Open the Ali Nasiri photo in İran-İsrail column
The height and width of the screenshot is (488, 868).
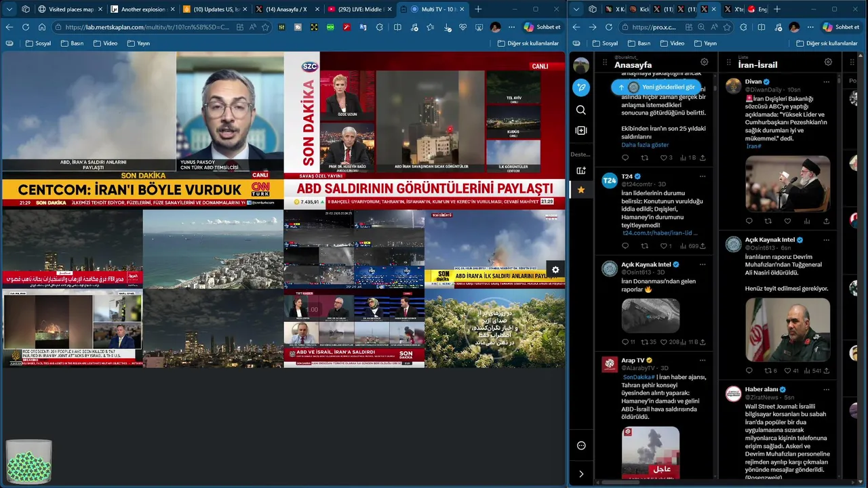pos(787,330)
